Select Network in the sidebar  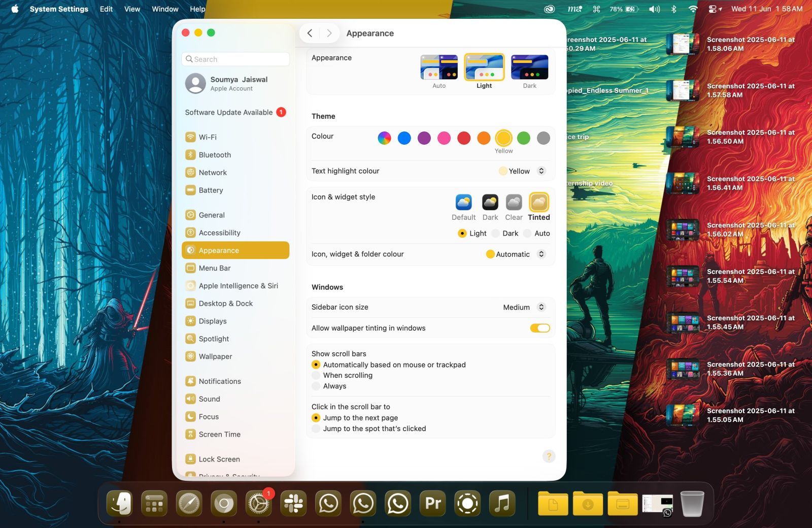click(x=235, y=173)
